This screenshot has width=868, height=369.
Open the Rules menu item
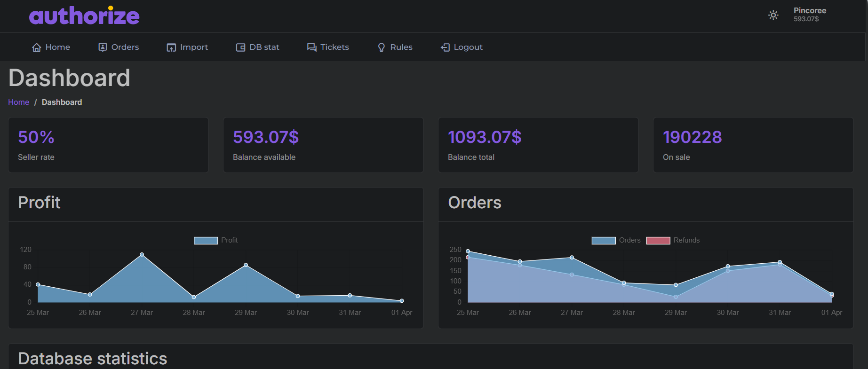(x=395, y=47)
